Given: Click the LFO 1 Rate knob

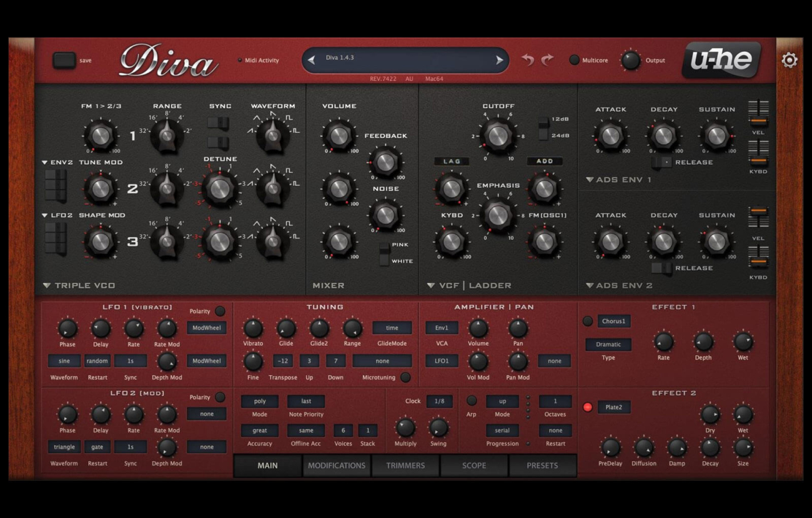Looking at the screenshot, I should coord(134,328).
